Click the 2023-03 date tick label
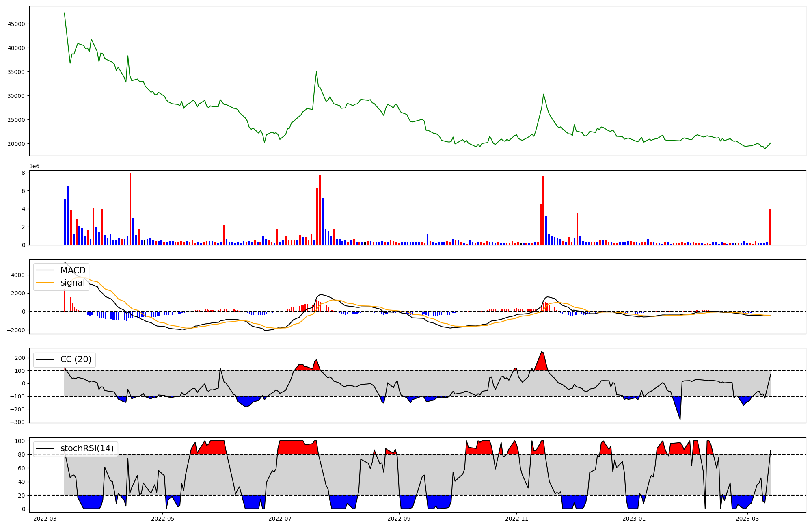 (747, 519)
